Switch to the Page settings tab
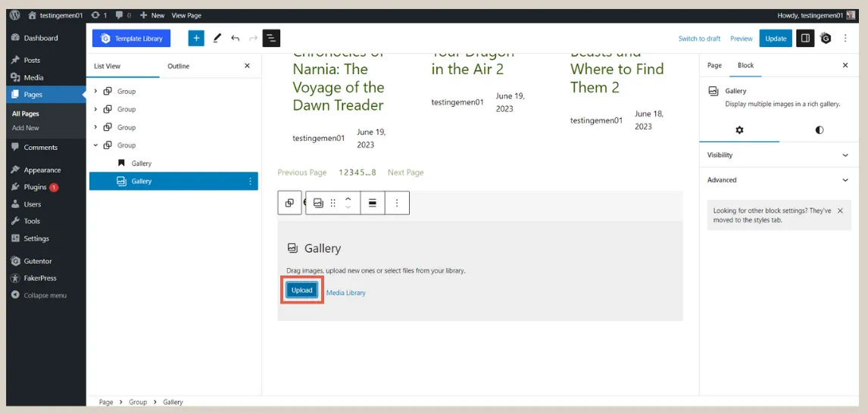 (715, 65)
